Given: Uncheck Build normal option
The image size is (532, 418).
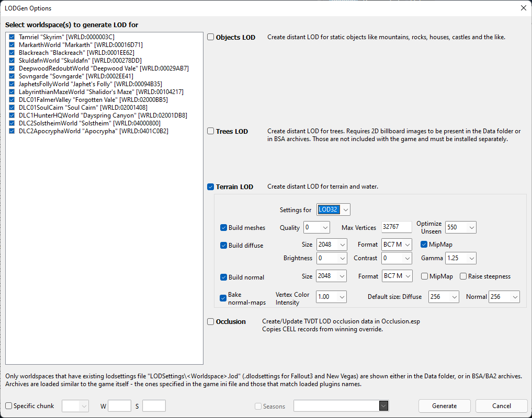Looking at the screenshot, I should (x=223, y=277).
